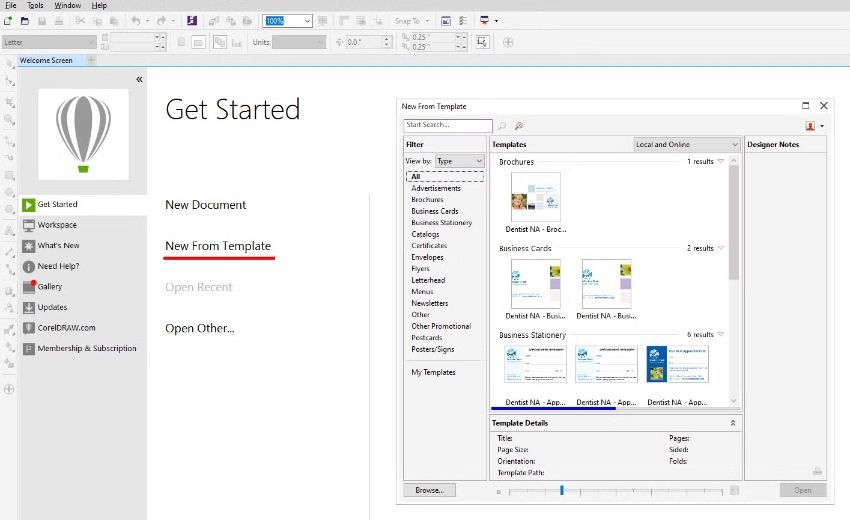Open CorelDRAW.com from the sidebar
This screenshot has width=850, height=520.
[66, 328]
